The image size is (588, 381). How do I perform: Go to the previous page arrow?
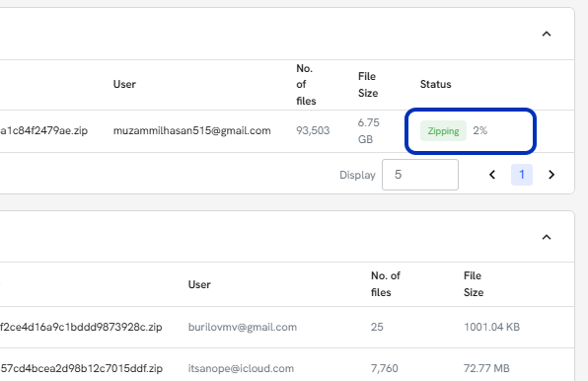(x=492, y=175)
